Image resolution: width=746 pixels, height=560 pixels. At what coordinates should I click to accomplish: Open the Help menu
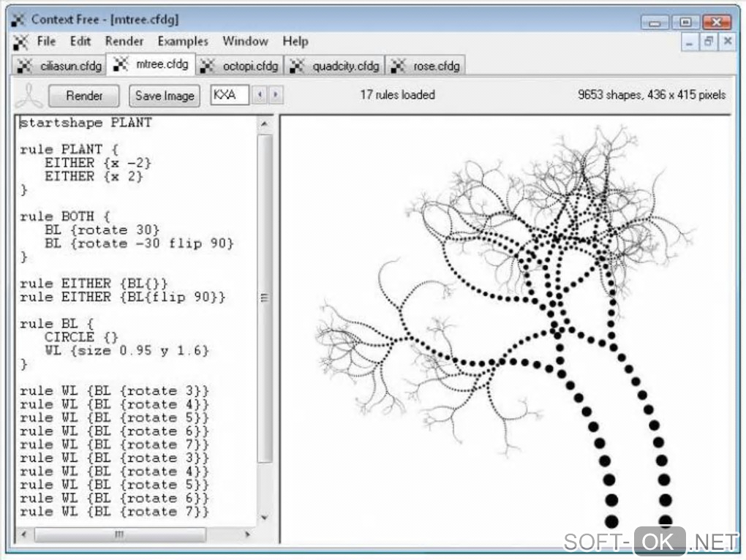(295, 42)
